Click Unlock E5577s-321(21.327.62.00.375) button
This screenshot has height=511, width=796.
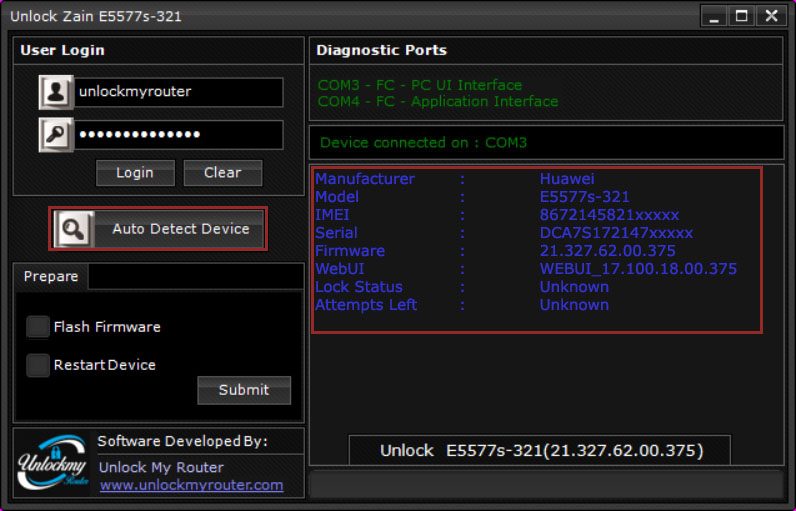point(540,451)
